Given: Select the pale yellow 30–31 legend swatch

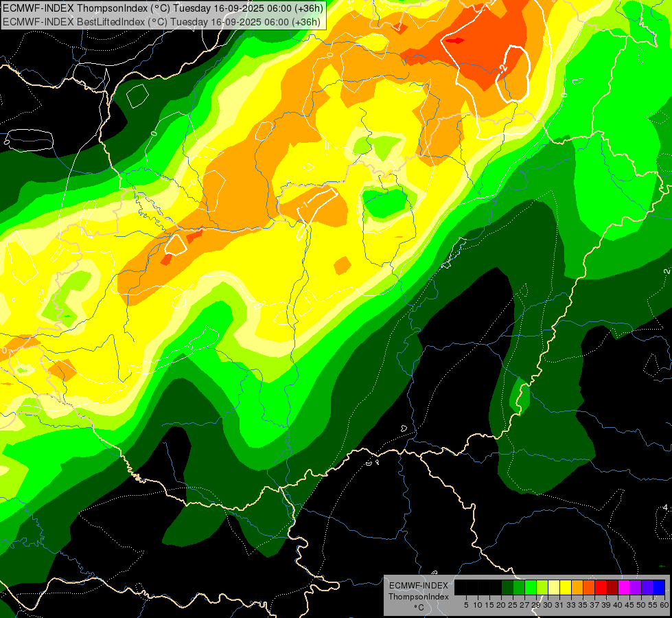Looking at the screenshot, I should [x=554, y=587].
